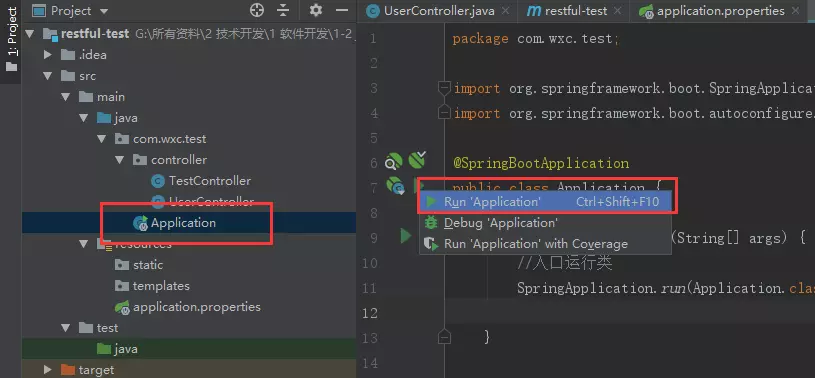This screenshot has width=815, height=378.
Task: Click the Debug bug icon in menu
Action: (431, 223)
